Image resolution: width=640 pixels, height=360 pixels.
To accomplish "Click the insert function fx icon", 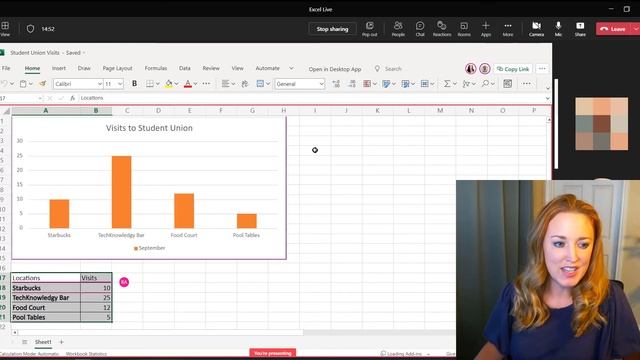I will tap(72, 98).
